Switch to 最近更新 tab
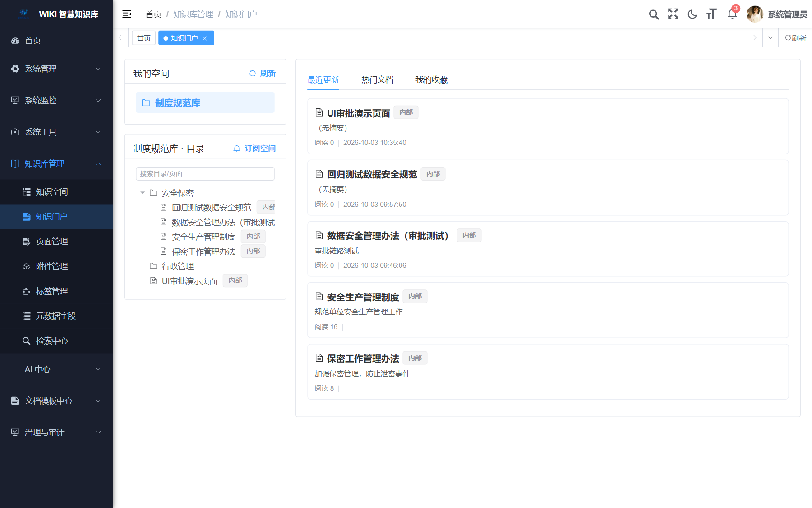812x508 pixels. point(323,80)
